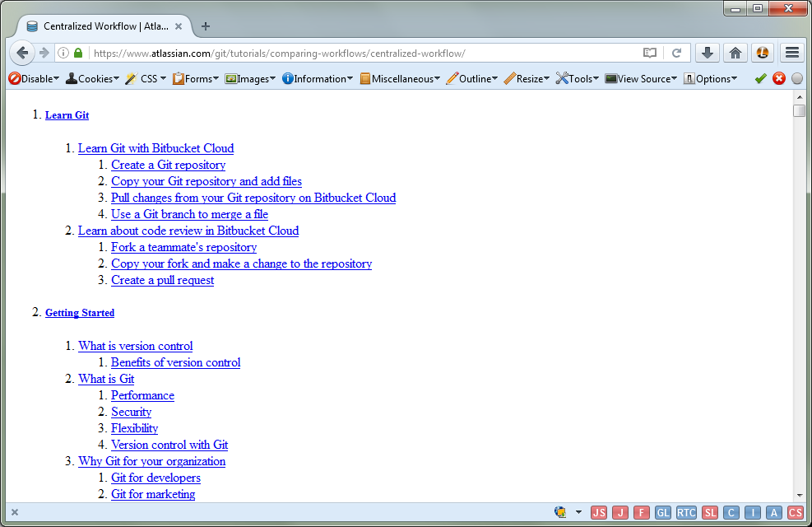The width and height of the screenshot is (812, 527).
Task: Open a new tab with plus button
Action: point(206,26)
